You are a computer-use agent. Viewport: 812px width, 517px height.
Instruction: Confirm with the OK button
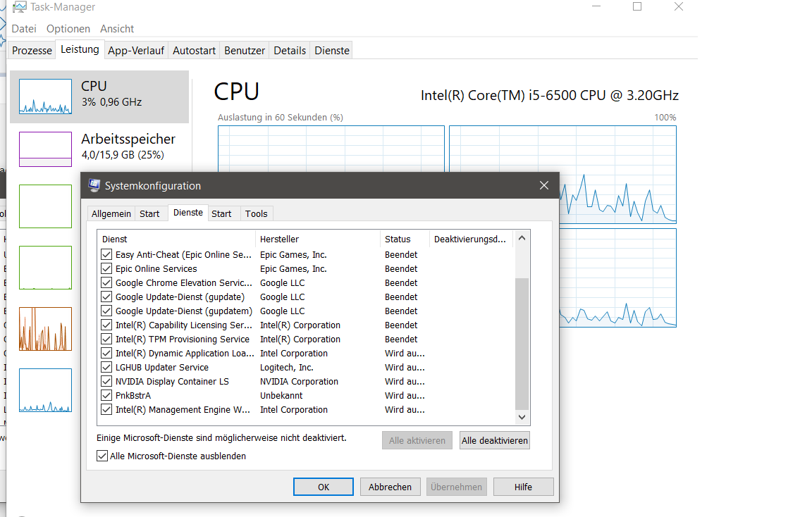tap(324, 487)
